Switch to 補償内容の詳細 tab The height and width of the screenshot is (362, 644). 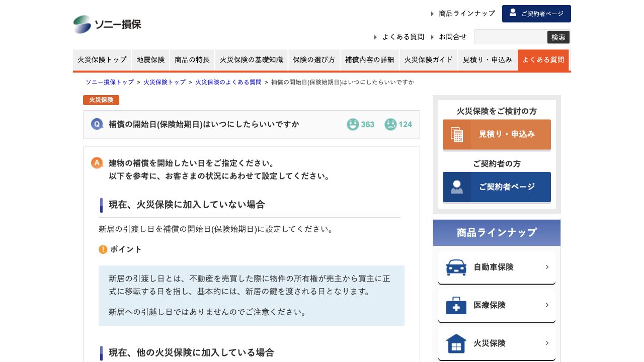coord(370,60)
